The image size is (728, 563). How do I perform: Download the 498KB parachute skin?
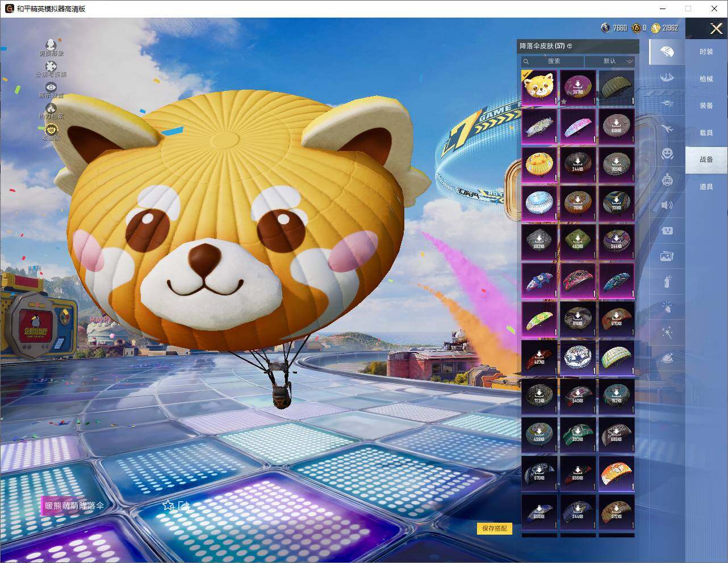pos(539,435)
